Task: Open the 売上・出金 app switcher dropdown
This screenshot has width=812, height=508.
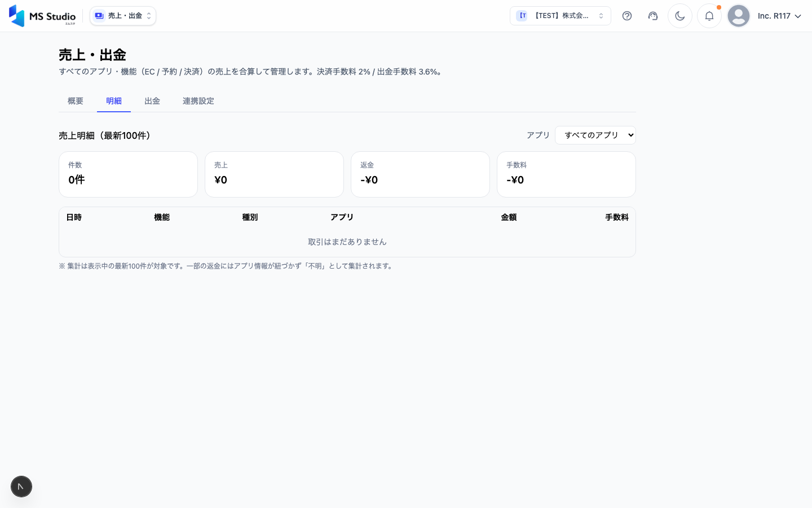Action: tap(123, 16)
